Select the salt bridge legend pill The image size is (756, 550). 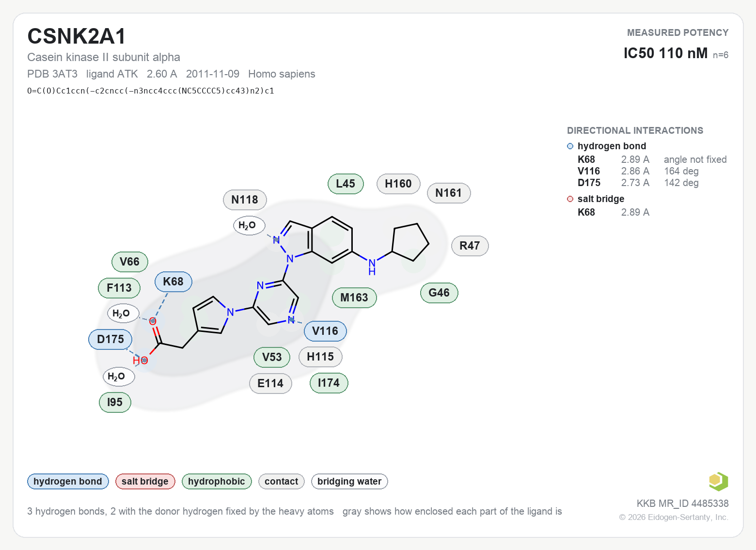click(145, 481)
